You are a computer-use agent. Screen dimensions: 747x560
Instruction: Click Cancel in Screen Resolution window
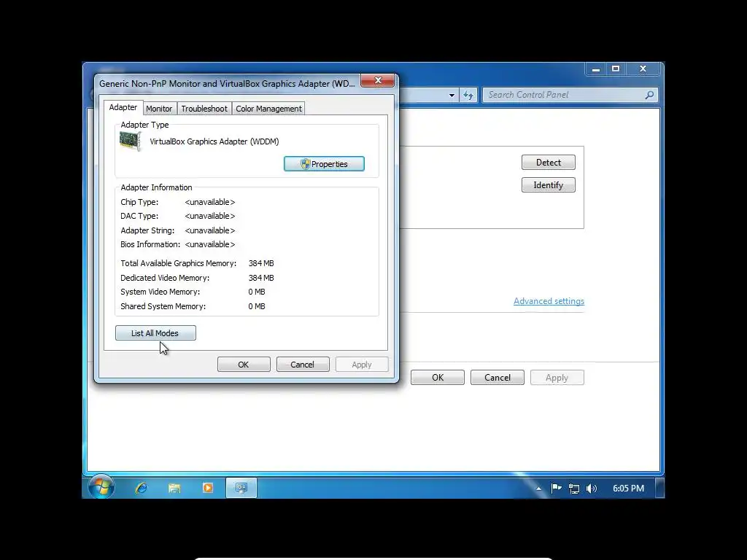498,377
